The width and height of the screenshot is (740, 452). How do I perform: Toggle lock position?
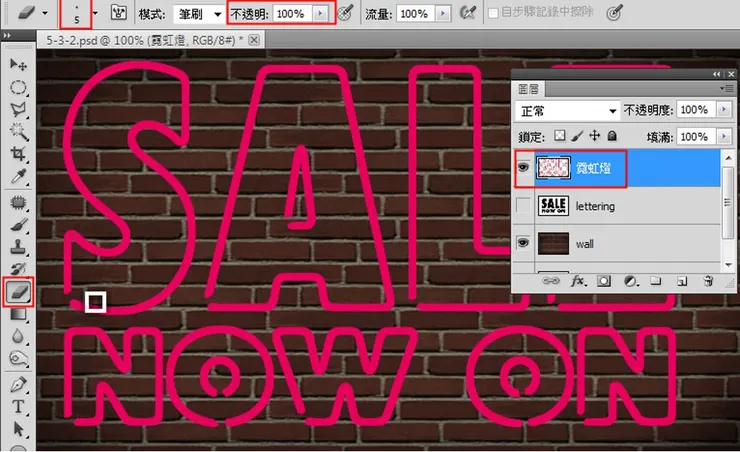[595, 136]
